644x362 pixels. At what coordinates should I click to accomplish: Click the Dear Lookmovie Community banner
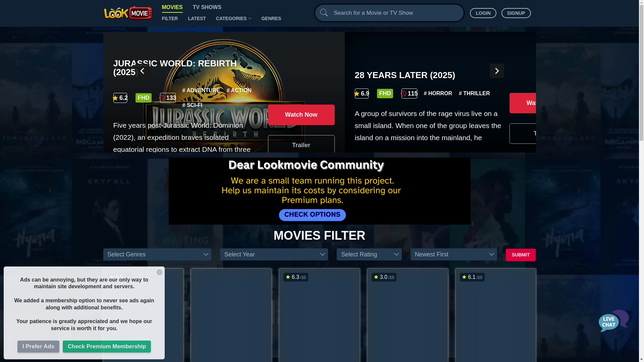[x=319, y=191]
